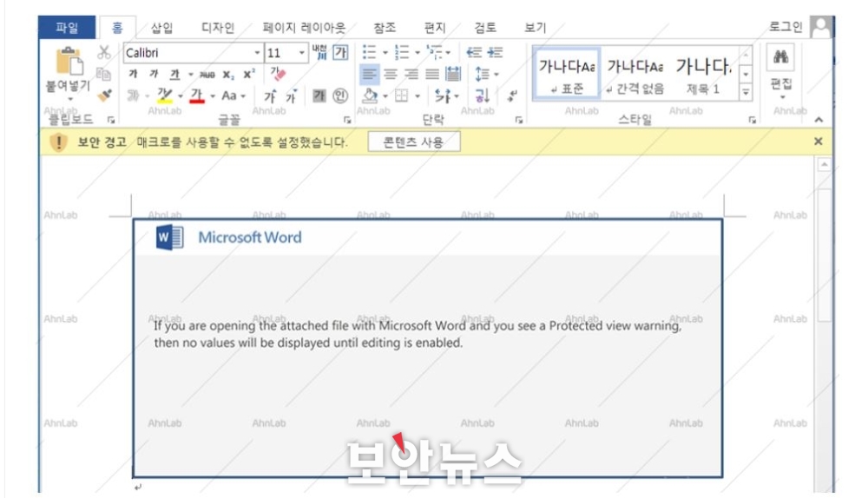868x498 pixels.
Task: Click the Distributed alignment icon
Action: point(453,74)
